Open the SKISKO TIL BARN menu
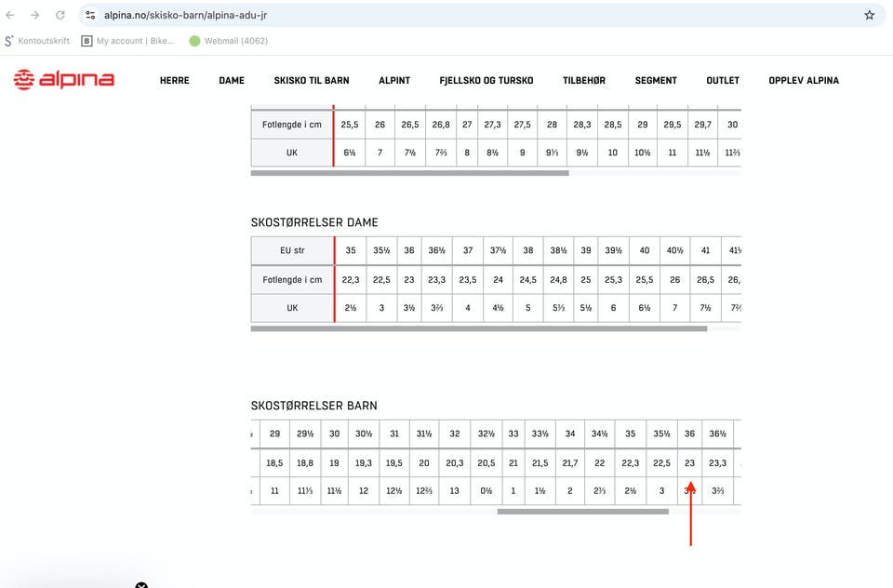893x588 pixels. tap(312, 80)
